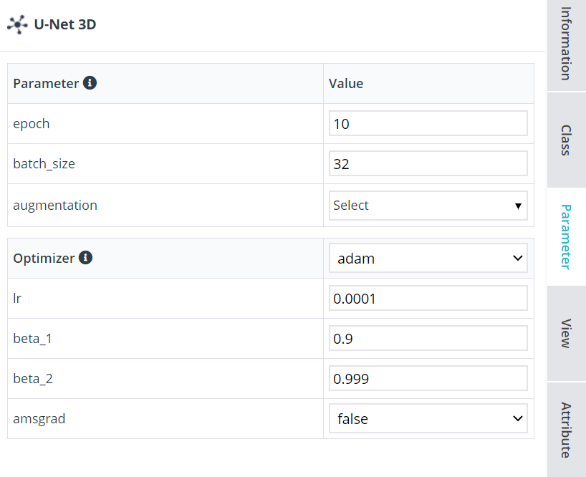Open the amsgrad false dropdown
Screen dimensions: 586x477
click(x=428, y=418)
